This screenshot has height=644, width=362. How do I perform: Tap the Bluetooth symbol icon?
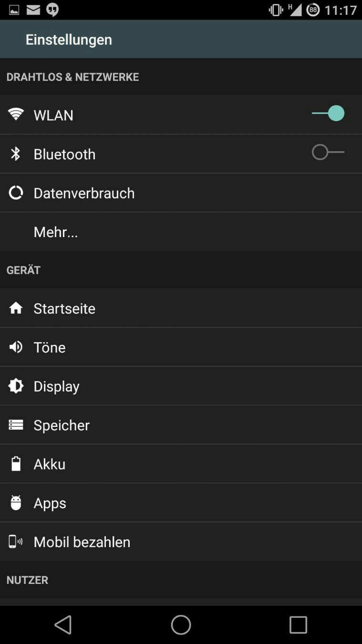click(16, 154)
